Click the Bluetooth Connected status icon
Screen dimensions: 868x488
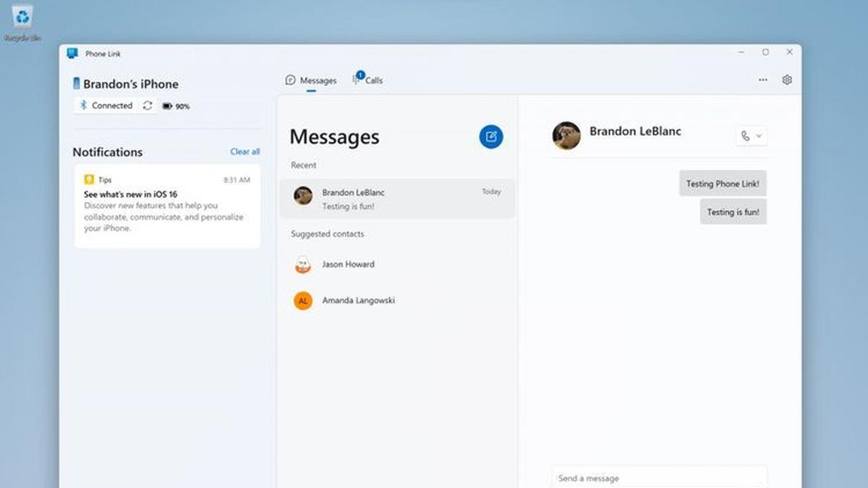(x=83, y=106)
